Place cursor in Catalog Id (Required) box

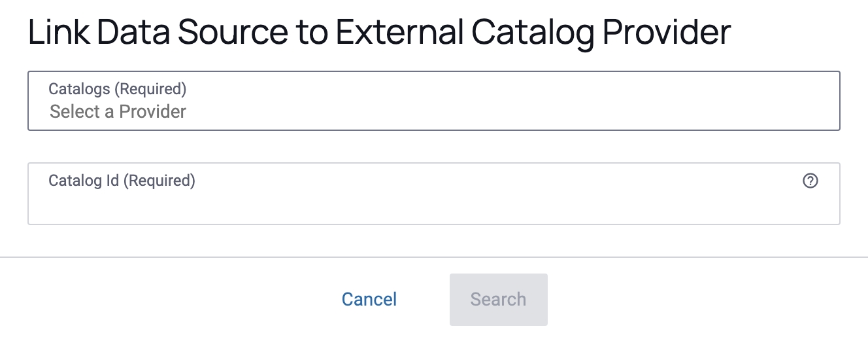pos(418,203)
